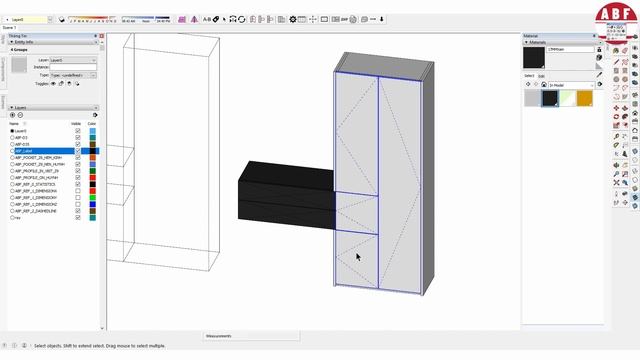The image size is (640, 360).
Task: Select the Paint Bucket tool
Action: [x=616, y=51]
